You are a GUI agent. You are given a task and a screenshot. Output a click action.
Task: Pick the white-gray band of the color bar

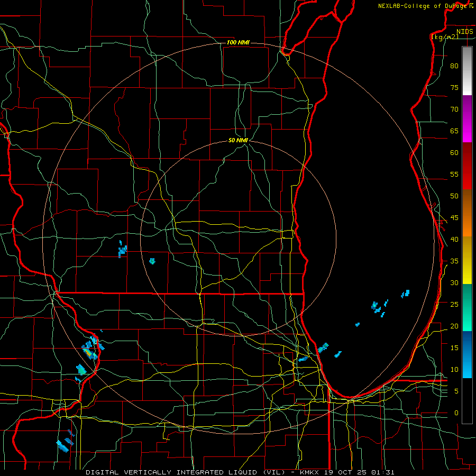coord(467,71)
